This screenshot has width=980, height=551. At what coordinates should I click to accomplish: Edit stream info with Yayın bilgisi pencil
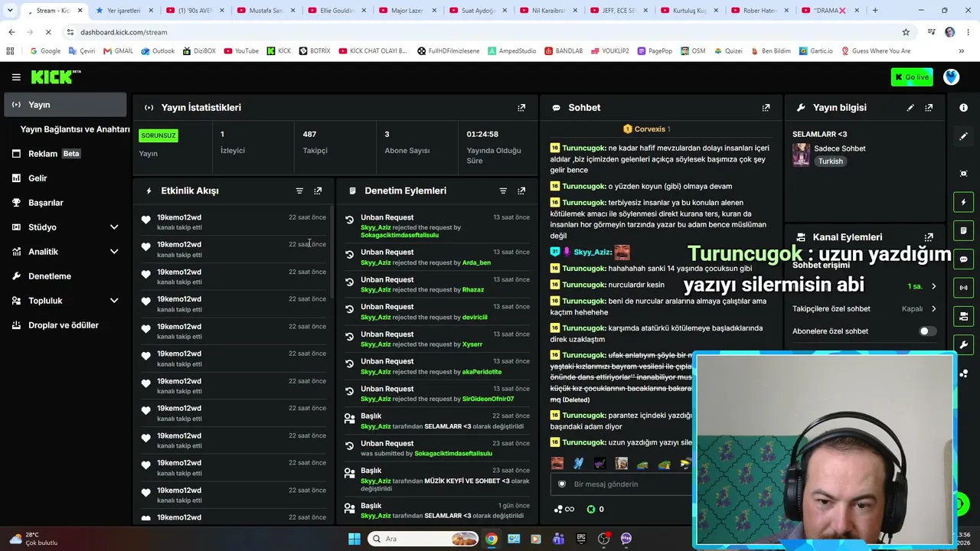910,108
